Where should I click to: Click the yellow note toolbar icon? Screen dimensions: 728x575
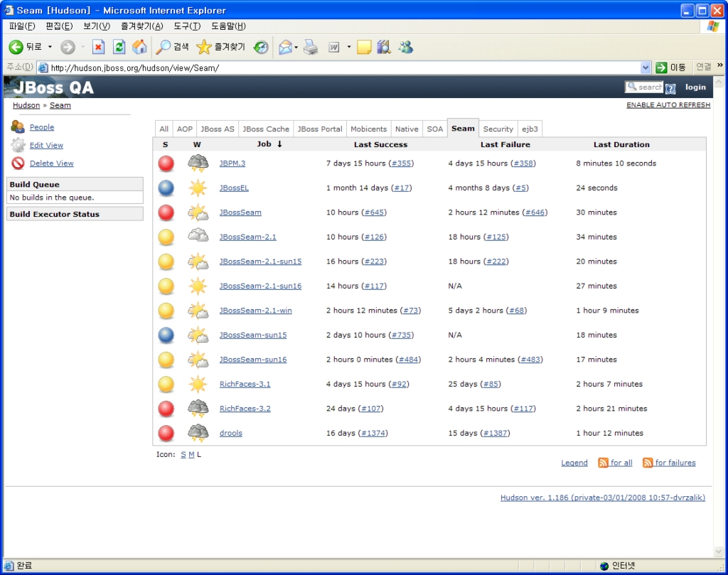(x=364, y=47)
